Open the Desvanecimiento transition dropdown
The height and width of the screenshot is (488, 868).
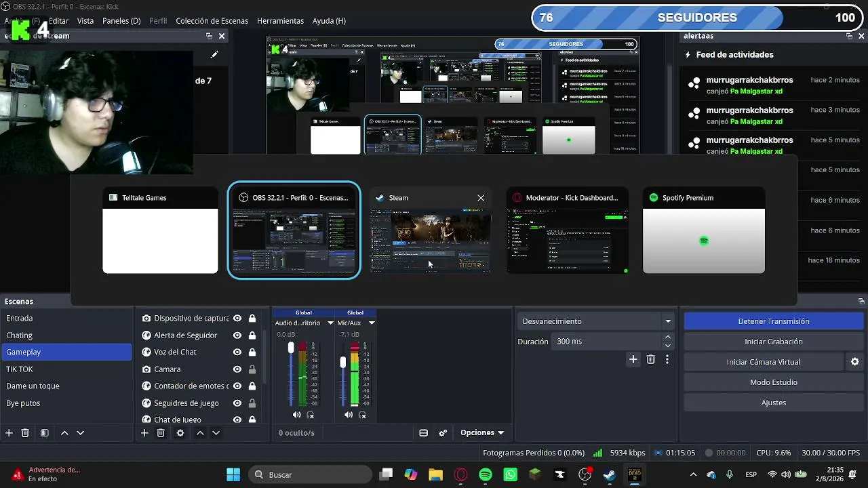pos(596,321)
